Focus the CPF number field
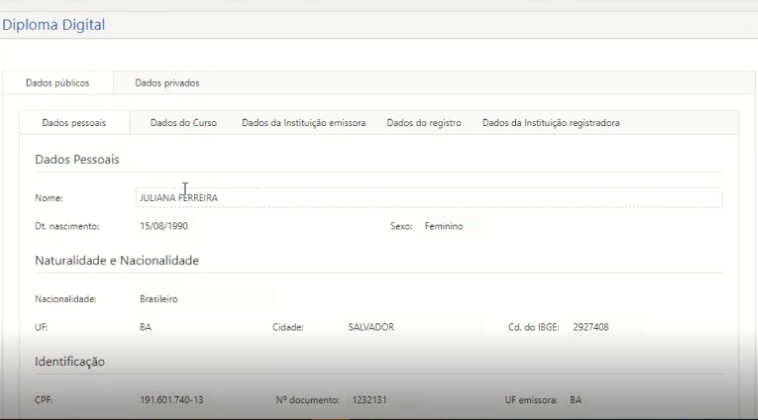This screenshot has width=758, height=420. (175, 400)
